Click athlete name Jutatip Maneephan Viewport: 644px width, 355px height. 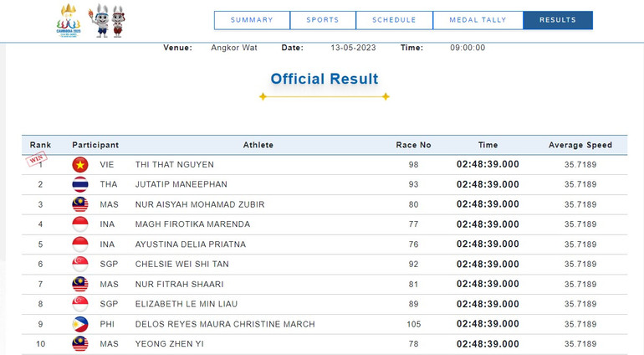(x=181, y=184)
